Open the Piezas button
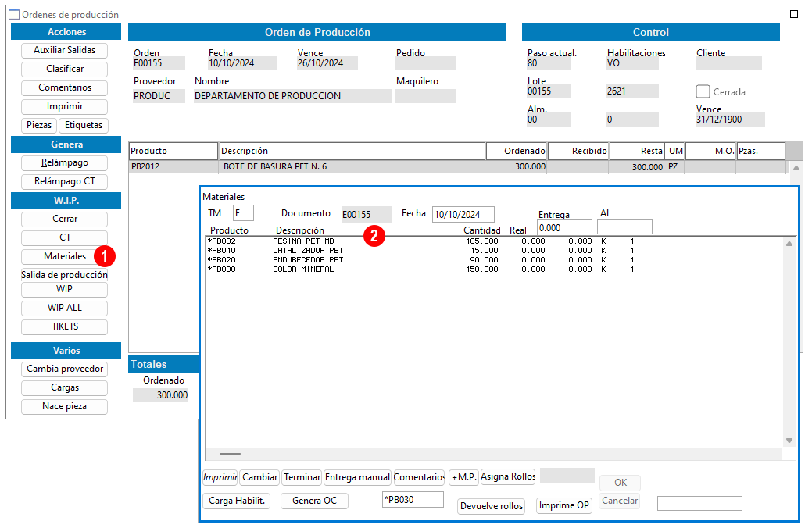Image resolution: width=812 pixels, height=528 pixels. (39, 125)
